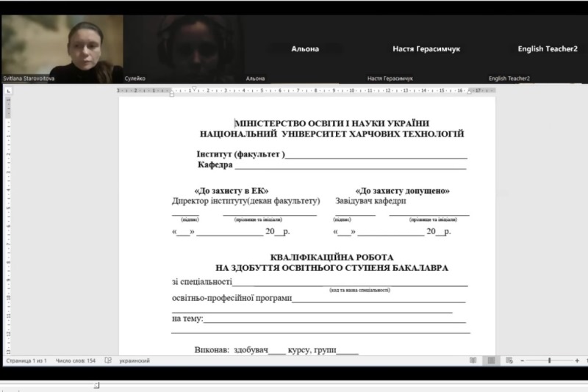
Task: Click 'Директор інституту(декан факультету)' text
Action: [x=246, y=201]
